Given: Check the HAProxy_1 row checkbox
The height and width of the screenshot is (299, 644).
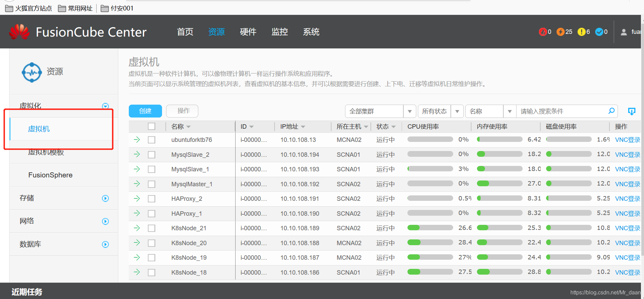Looking at the screenshot, I should click(x=152, y=214).
